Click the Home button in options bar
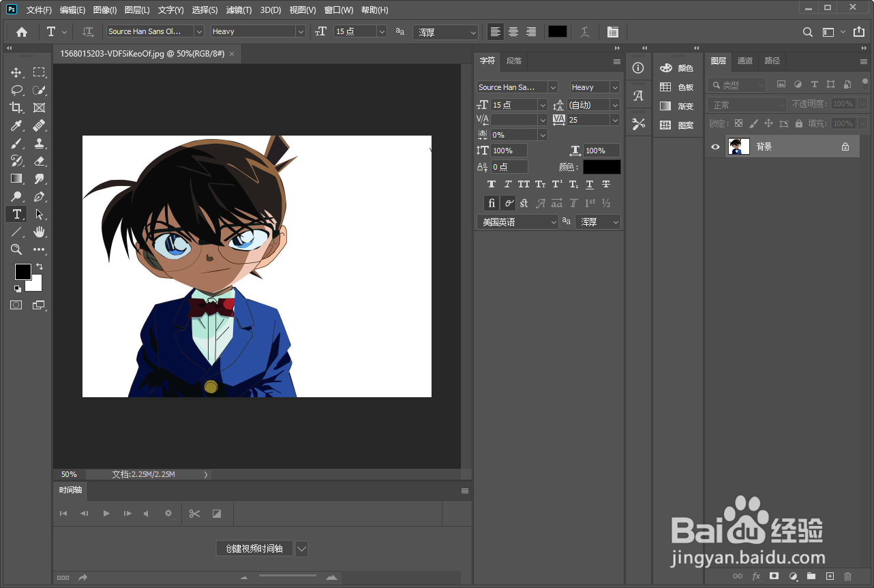Image resolution: width=874 pixels, height=588 pixels. click(22, 31)
